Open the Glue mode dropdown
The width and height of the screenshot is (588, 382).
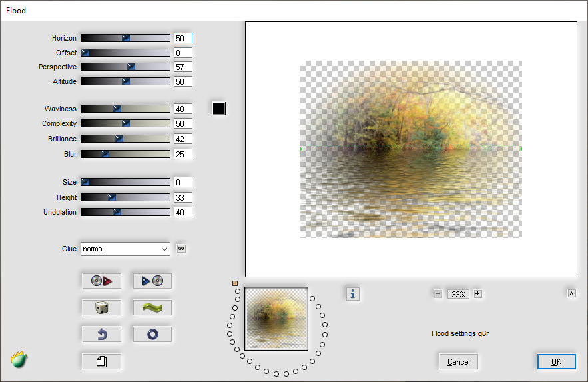(x=125, y=249)
